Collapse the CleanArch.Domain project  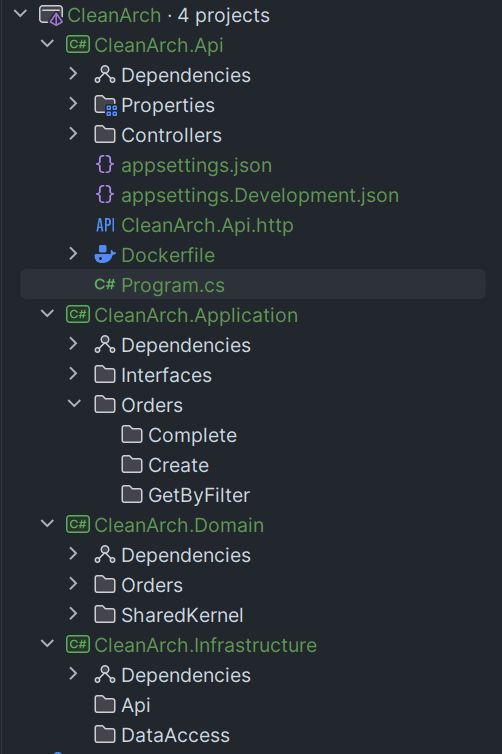pos(47,524)
